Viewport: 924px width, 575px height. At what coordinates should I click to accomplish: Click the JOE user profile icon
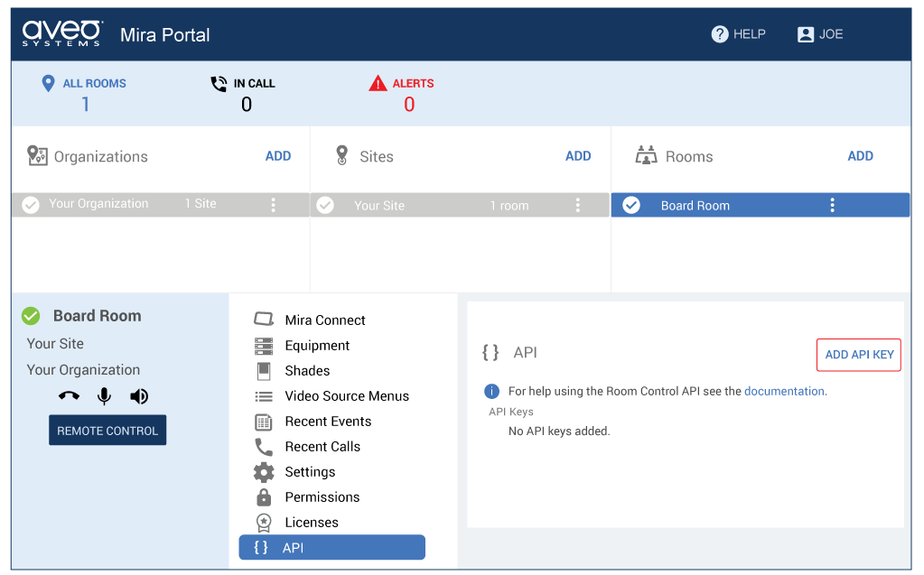(x=806, y=34)
